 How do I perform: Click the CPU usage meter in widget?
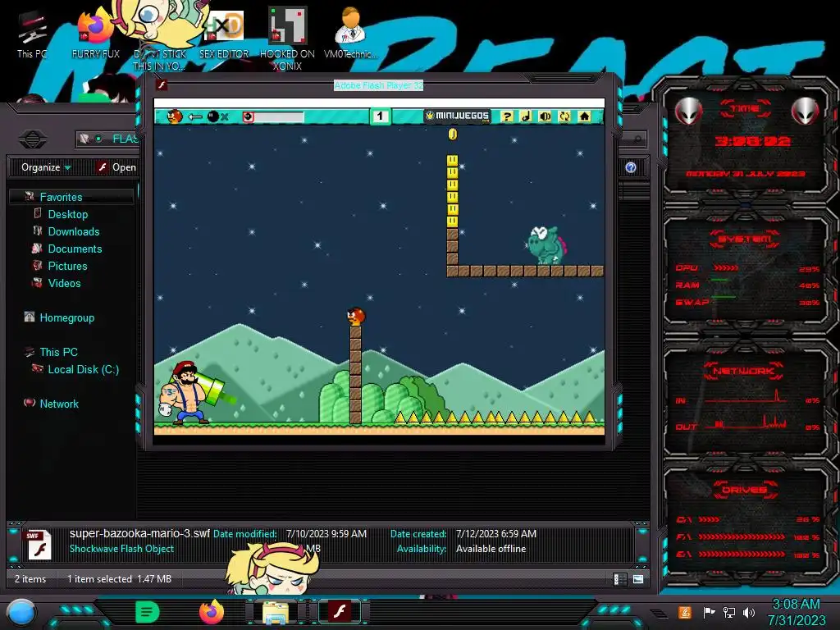pyautogui.click(x=727, y=267)
